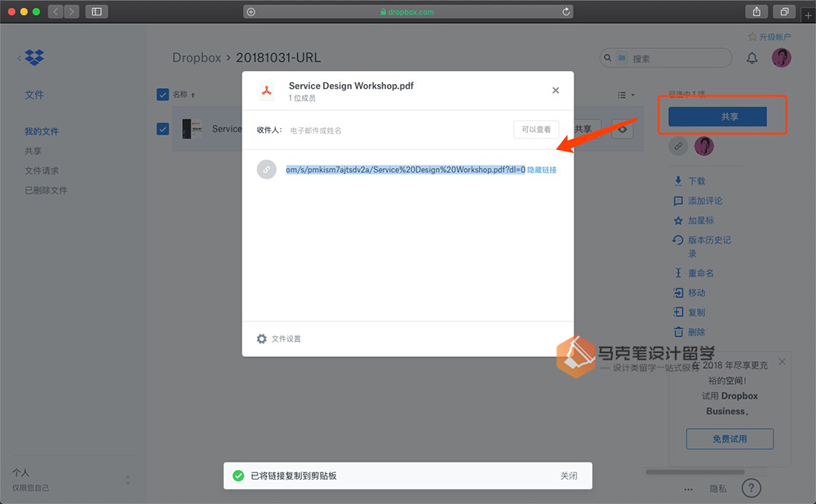Image resolution: width=816 pixels, height=504 pixels.
Task: Open 已删除文件 in the sidebar
Action: 46,191
